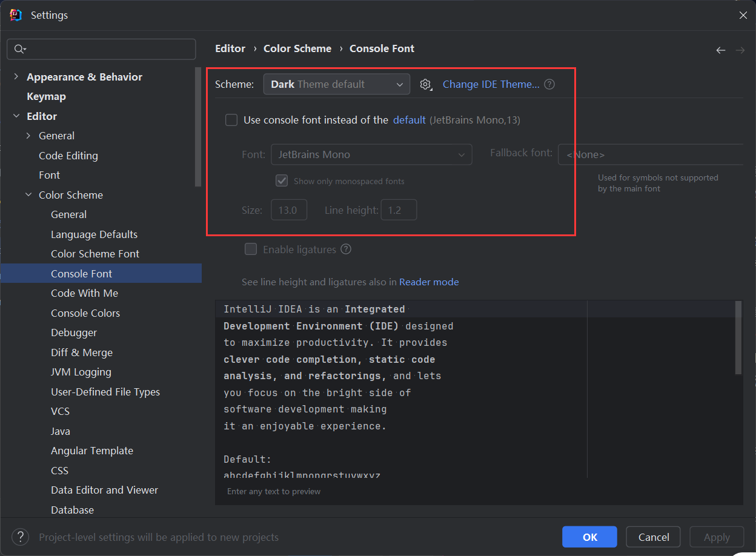Click the IntelliJ IDEA logo in title bar

(x=16, y=15)
